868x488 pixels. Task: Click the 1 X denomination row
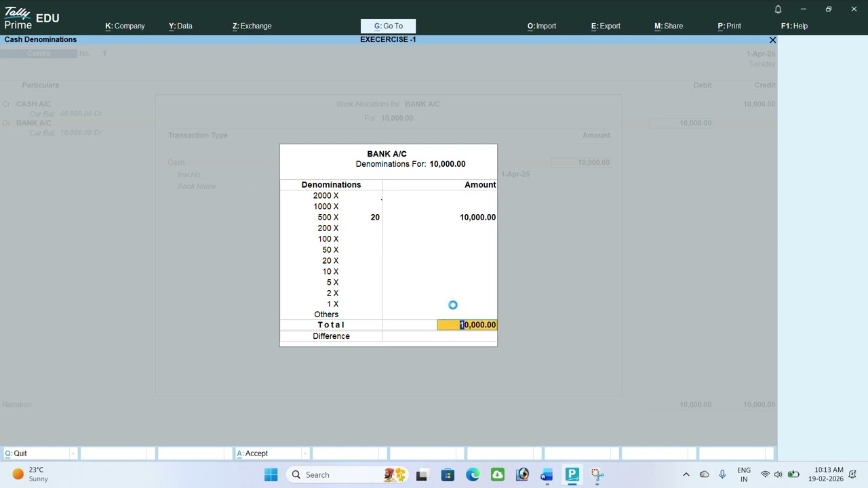[388, 304]
